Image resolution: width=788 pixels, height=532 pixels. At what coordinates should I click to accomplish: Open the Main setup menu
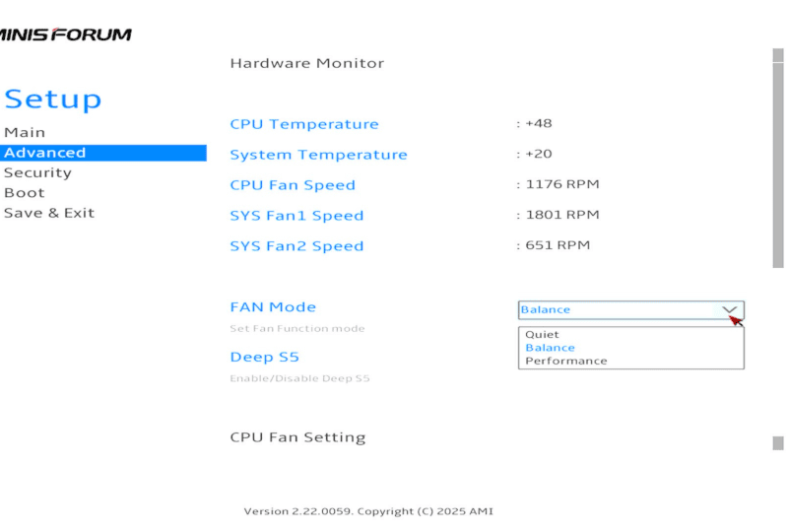25,132
